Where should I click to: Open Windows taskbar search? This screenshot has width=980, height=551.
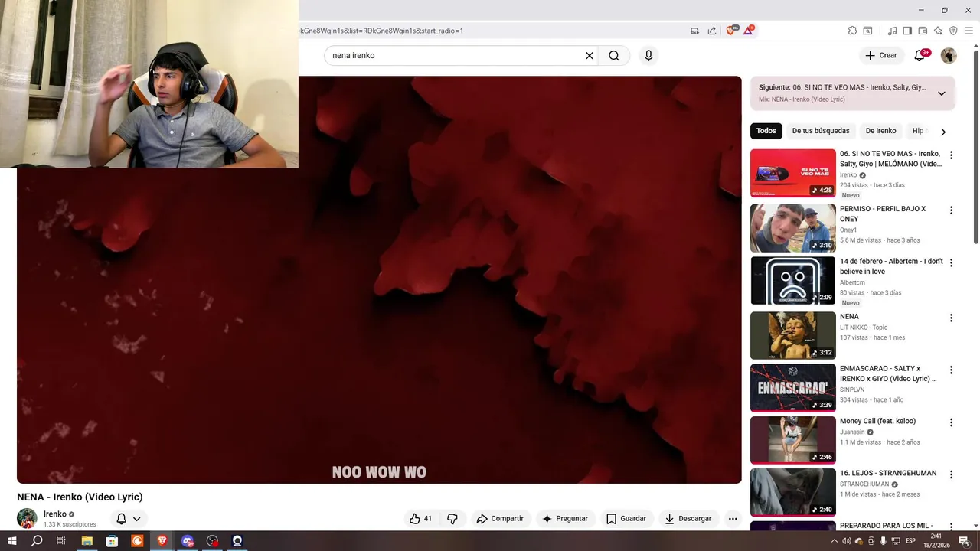(x=37, y=541)
